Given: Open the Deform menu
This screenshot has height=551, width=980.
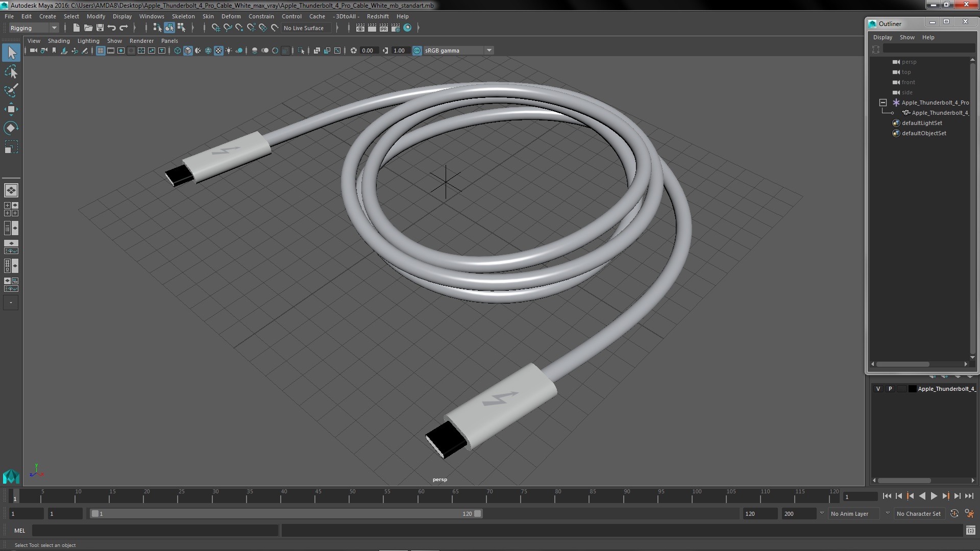Looking at the screenshot, I should pos(231,16).
